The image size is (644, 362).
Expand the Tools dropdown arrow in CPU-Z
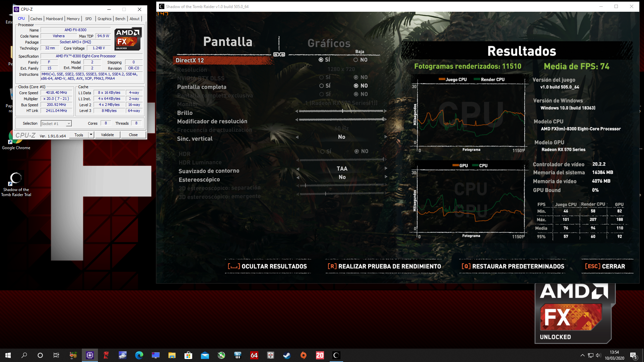click(91, 135)
